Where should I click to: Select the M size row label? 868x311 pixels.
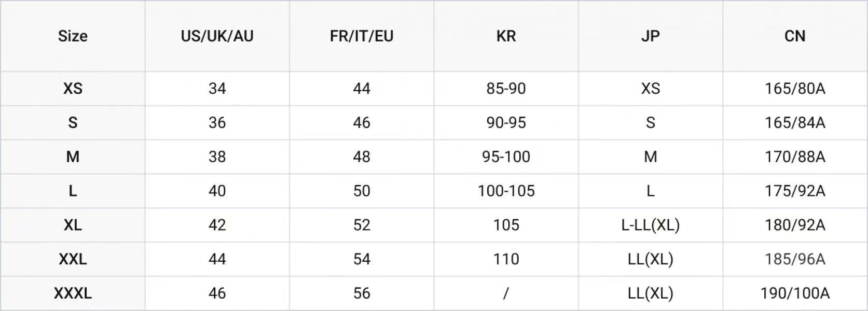(x=73, y=157)
